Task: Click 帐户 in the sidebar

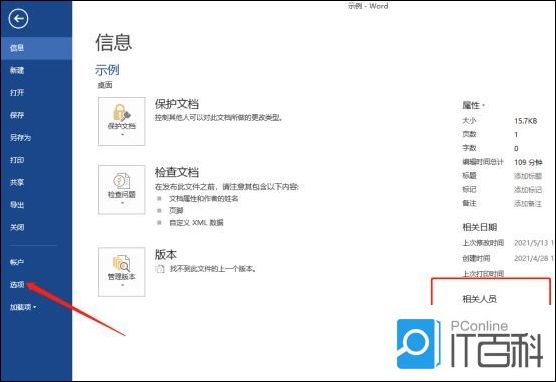Action: click(17, 262)
